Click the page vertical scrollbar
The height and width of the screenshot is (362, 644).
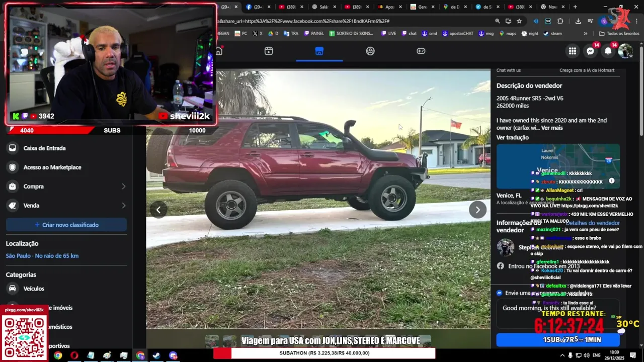pyautogui.click(x=641, y=90)
